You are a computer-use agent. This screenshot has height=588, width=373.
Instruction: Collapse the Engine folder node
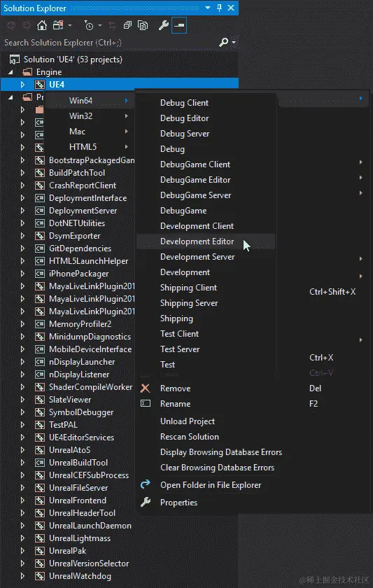tap(10, 72)
